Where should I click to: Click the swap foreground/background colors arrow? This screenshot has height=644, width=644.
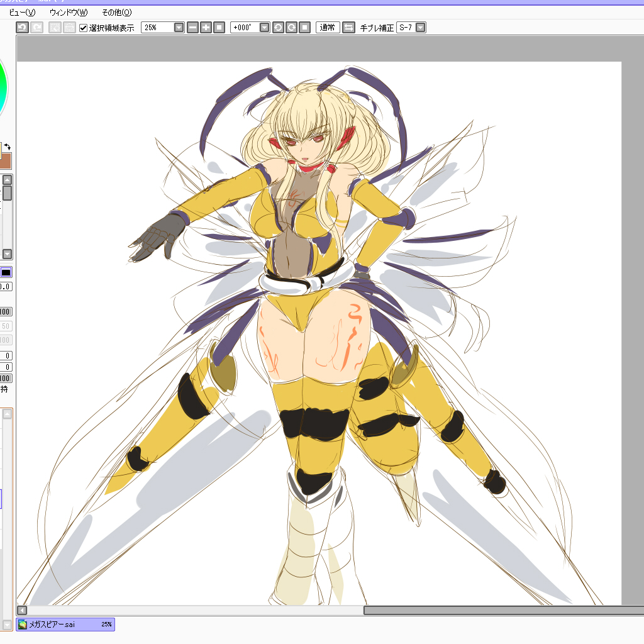[x=8, y=147]
